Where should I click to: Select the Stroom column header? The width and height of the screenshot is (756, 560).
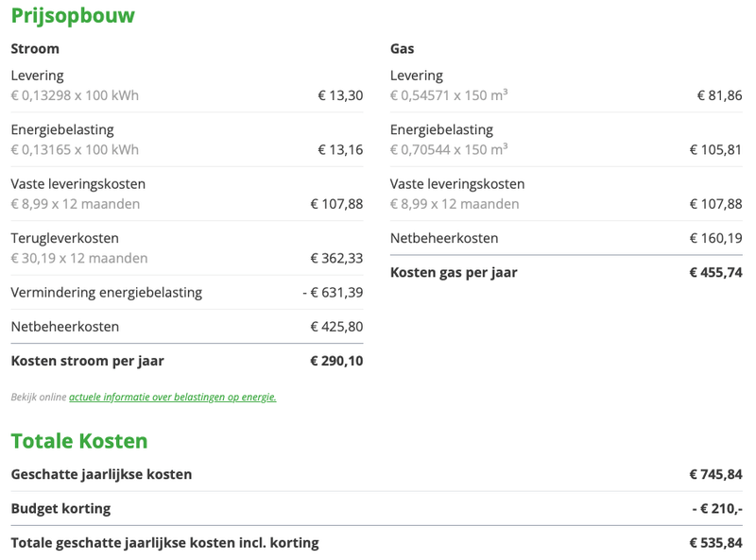click(x=35, y=48)
